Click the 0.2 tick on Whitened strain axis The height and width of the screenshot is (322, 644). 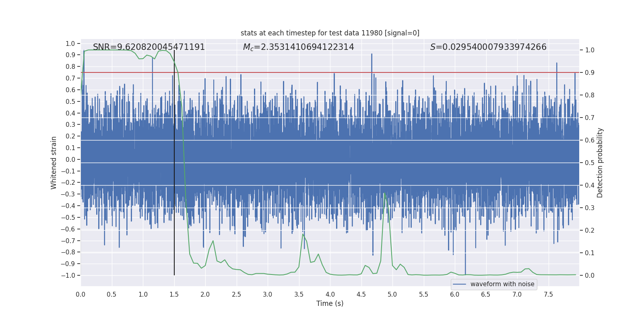click(70, 136)
